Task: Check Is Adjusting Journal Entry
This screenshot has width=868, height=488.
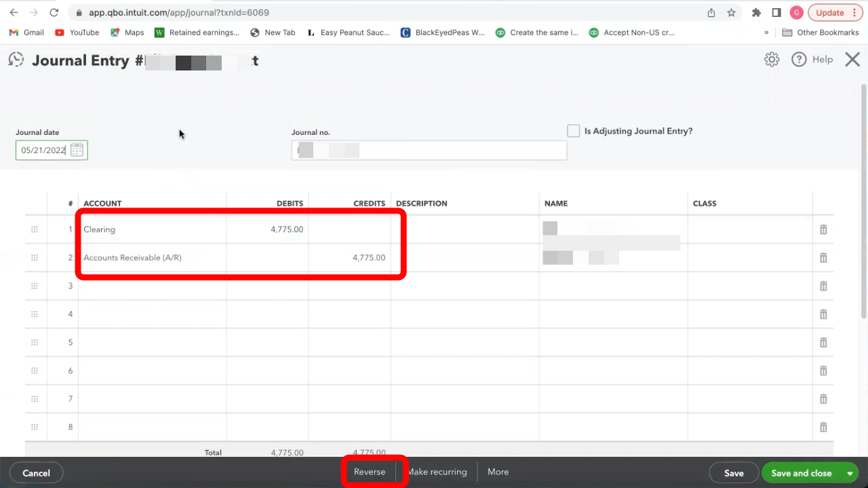Action: tap(574, 131)
